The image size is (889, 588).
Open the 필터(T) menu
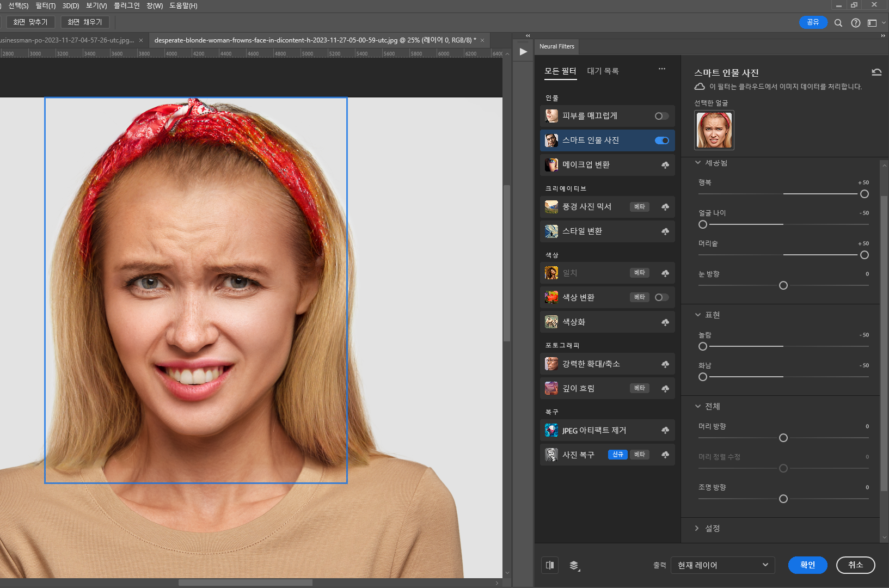coord(45,5)
